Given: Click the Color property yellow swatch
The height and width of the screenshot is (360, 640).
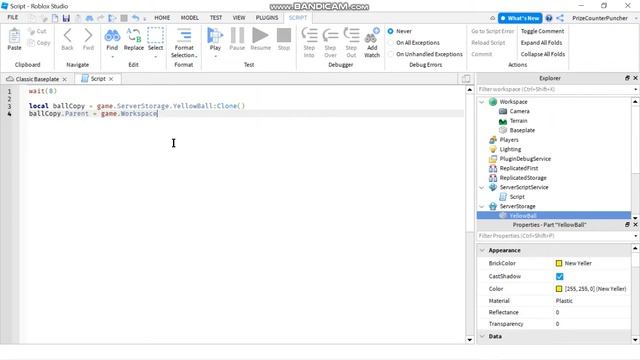Looking at the screenshot, I should coord(559,289).
